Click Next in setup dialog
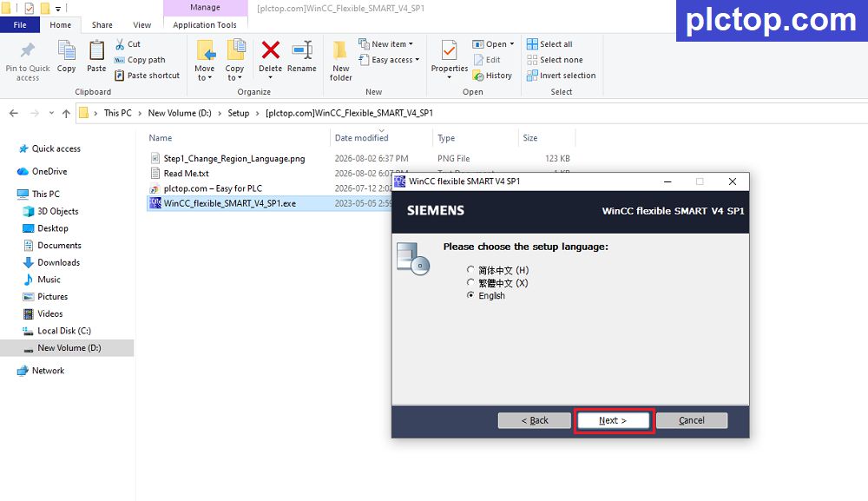This screenshot has width=868, height=501. point(613,420)
